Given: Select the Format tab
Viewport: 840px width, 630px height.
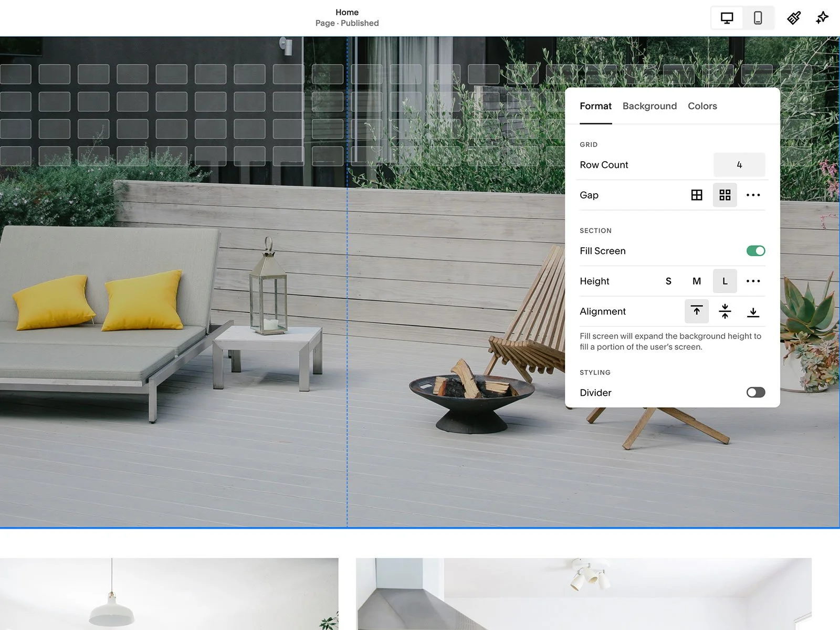Looking at the screenshot, I should click(x=595, y=106).
